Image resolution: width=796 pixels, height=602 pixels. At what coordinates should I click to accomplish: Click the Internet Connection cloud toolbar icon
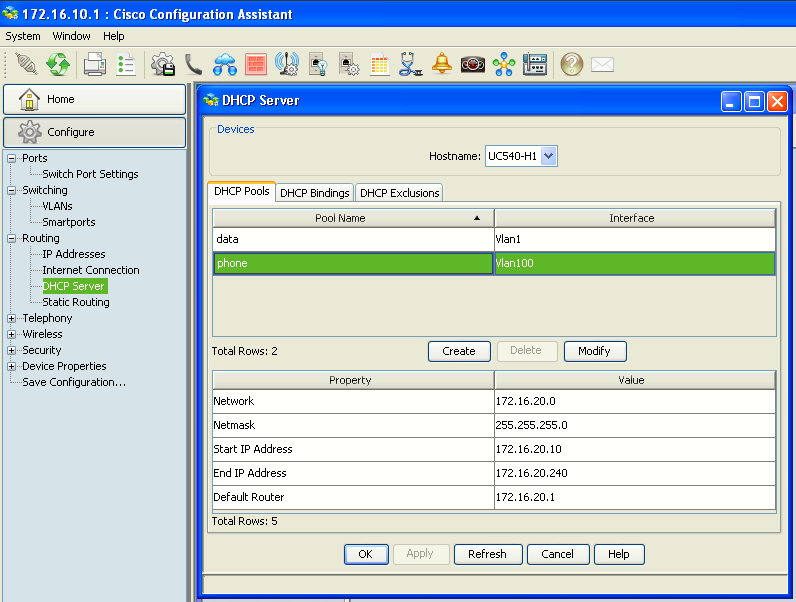[x=225, y=64]
